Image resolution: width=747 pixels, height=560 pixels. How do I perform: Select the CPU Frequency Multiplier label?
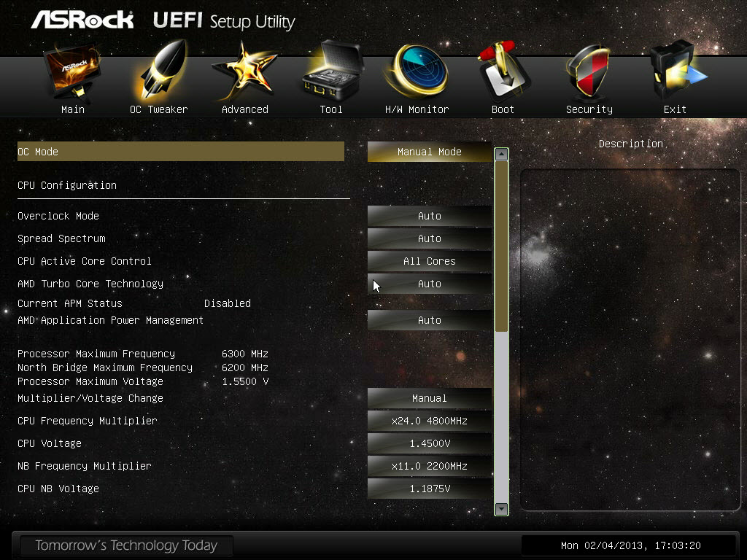(88, 421)
